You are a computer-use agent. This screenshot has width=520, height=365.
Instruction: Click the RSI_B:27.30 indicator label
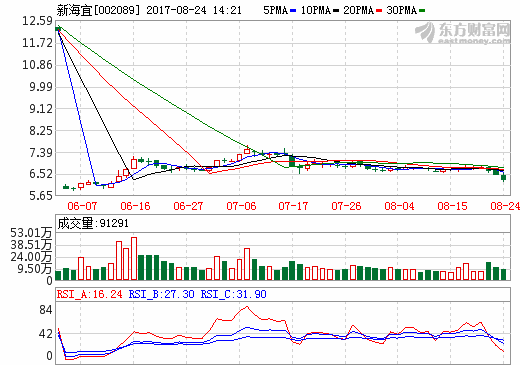click(x=161, y=294)
